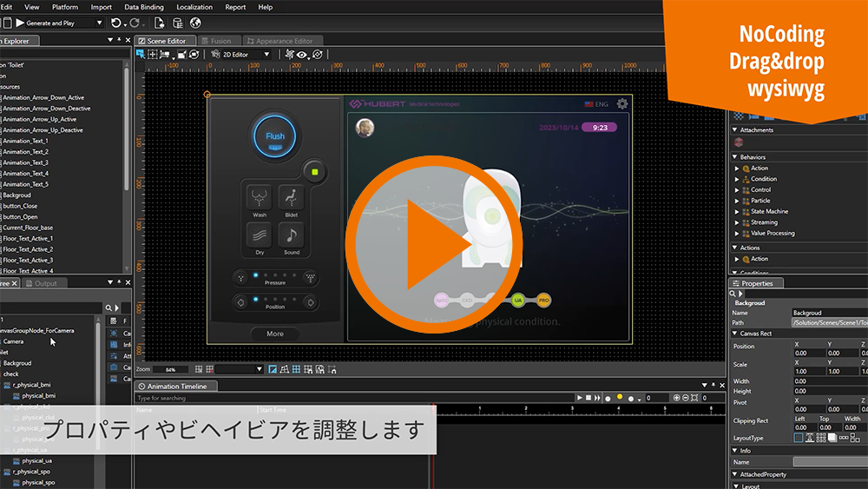This screenshot has width=868, height=489.
Task: Expand the Value Processing behavior group
Action: pyautogui.click(x=737, y=233)
